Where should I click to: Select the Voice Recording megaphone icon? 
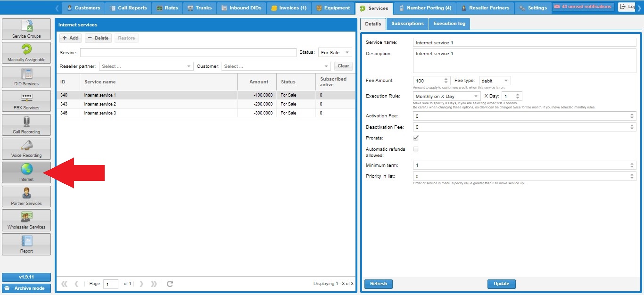[26, 146]
